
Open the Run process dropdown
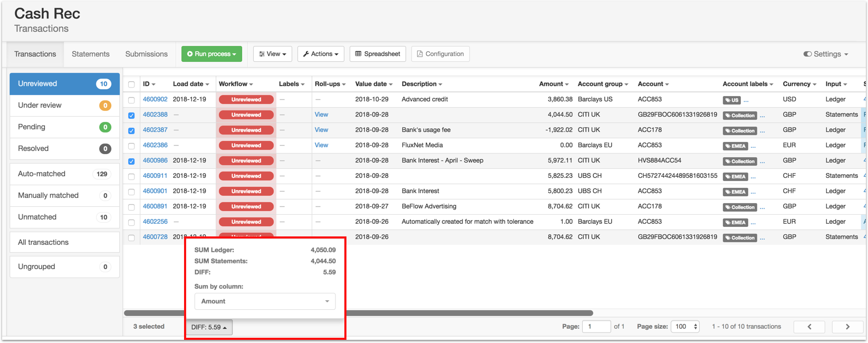click(x=211, y=54)
